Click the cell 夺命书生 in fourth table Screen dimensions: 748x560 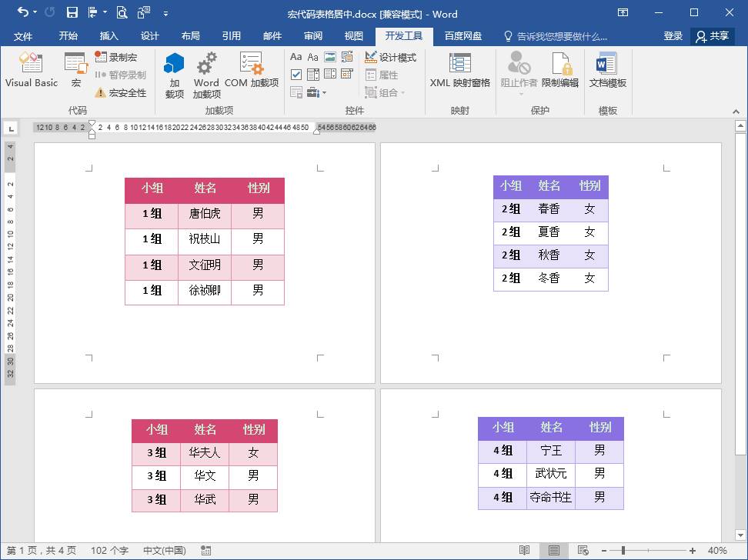pos(550,498)
